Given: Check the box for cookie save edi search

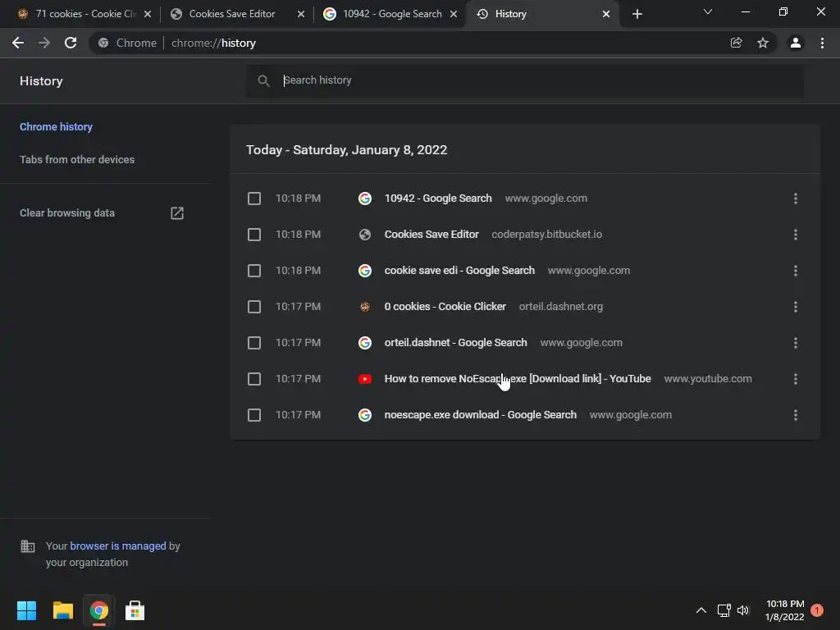Looking at the screenshot, I should 254,271.
